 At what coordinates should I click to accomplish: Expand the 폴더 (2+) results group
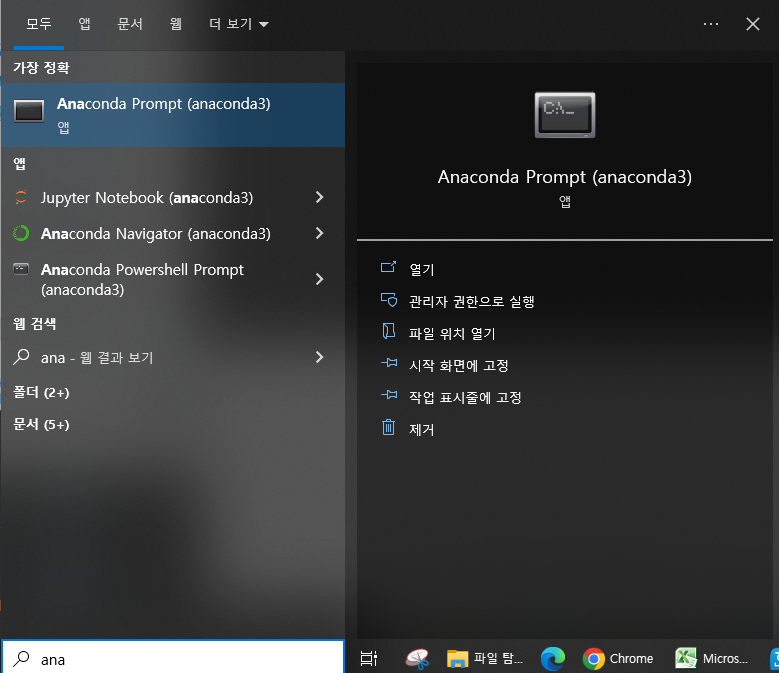(x=41, y=392)
